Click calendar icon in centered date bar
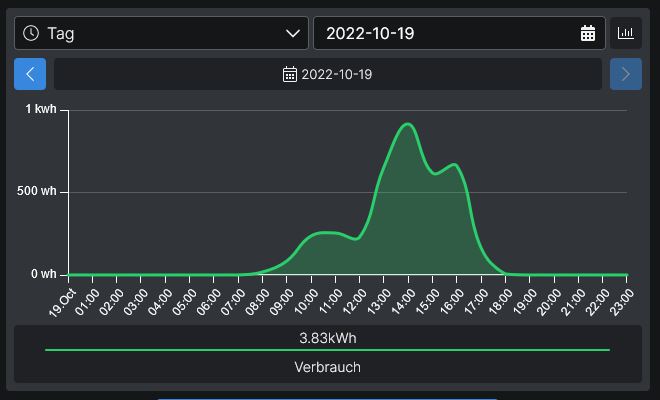660x400 pixels. [x=290, y=74]
